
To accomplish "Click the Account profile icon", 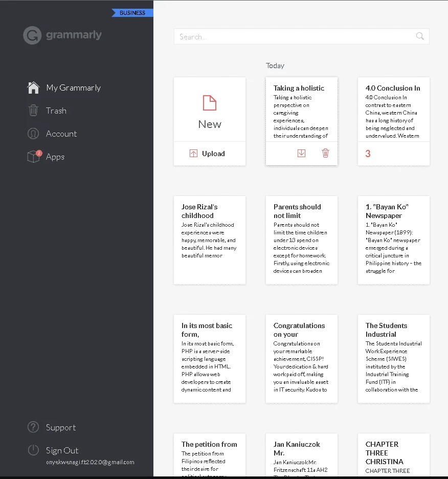I will [x=33, y=134].
